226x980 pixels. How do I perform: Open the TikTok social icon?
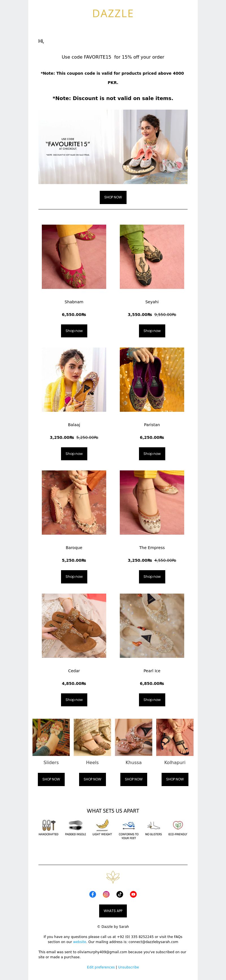pos(120,894)
